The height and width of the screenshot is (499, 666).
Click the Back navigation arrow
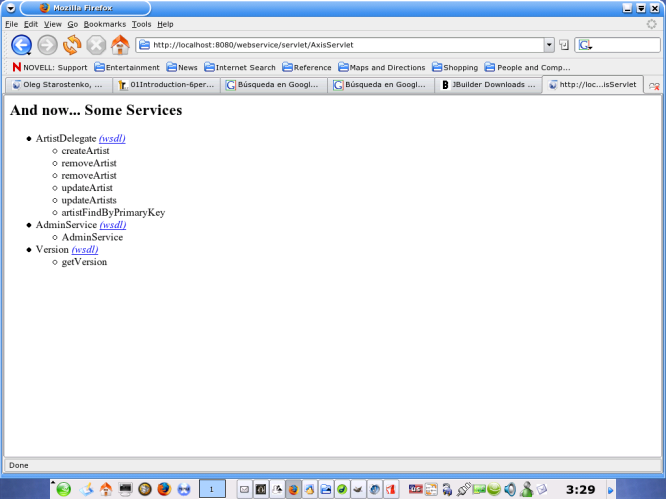tap(21, 45)
